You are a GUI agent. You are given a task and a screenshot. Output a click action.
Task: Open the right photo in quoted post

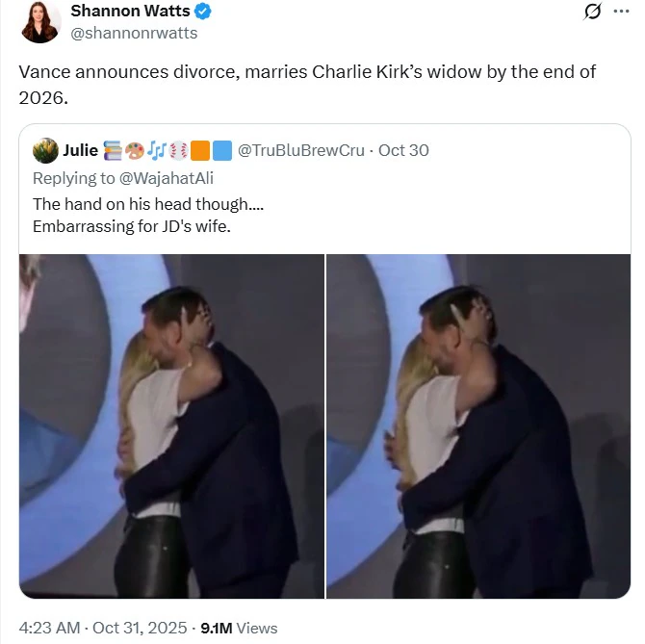[478, 425]
